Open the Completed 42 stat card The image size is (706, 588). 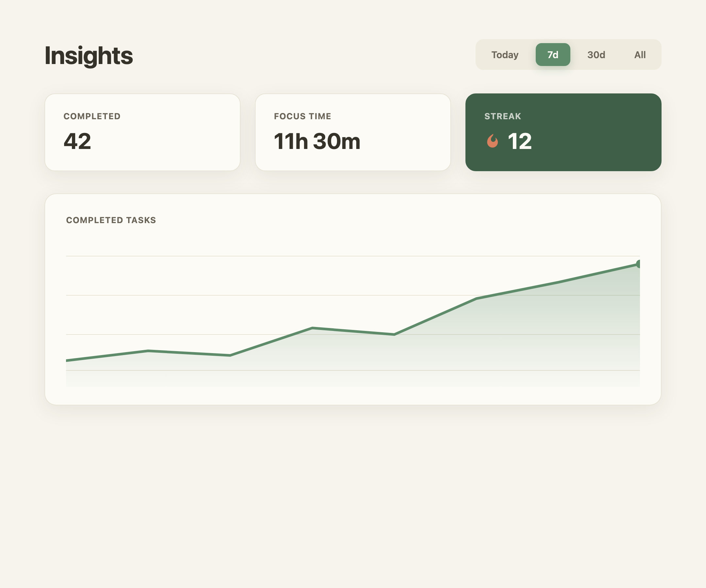143,132
